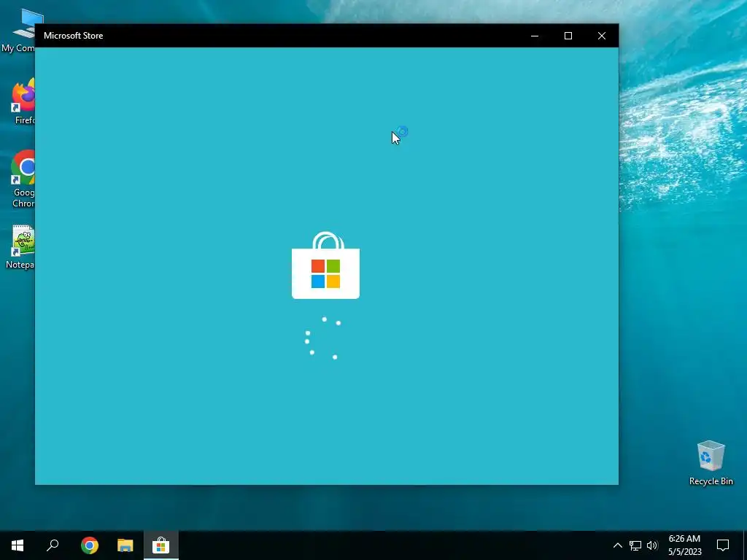The width and height of the screenshot is (747, 560).
Task: Close the Microsoft Store window
Action: [602, 36]
